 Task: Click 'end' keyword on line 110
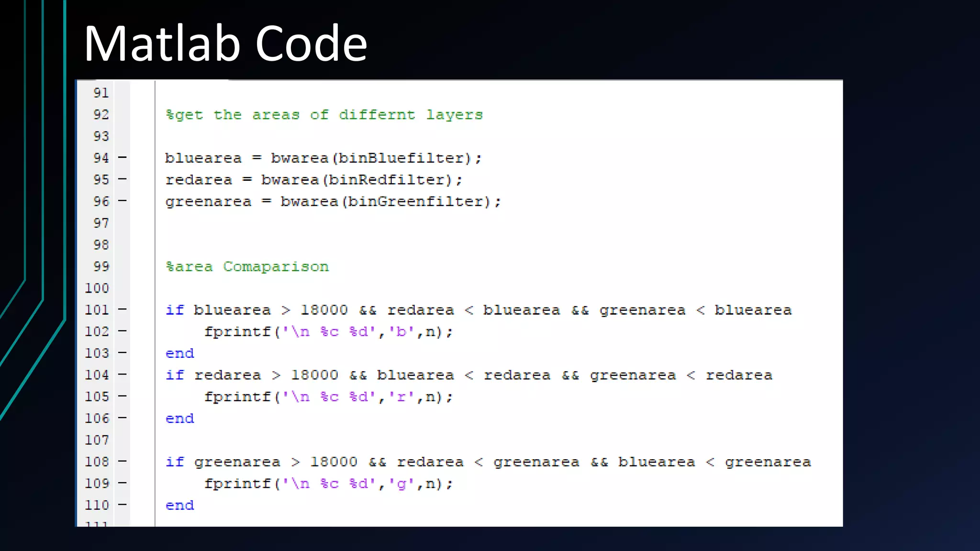(x=180, y=506)
